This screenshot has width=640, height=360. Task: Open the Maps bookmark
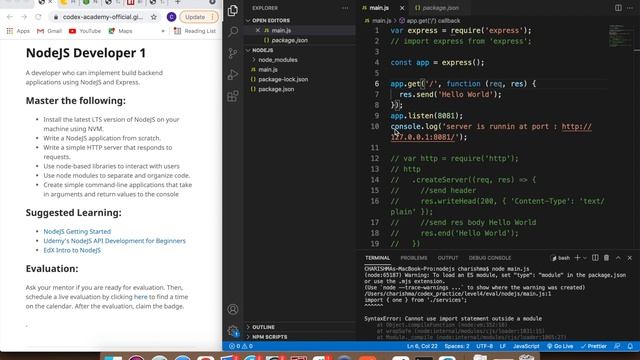[x=120, y=31]
